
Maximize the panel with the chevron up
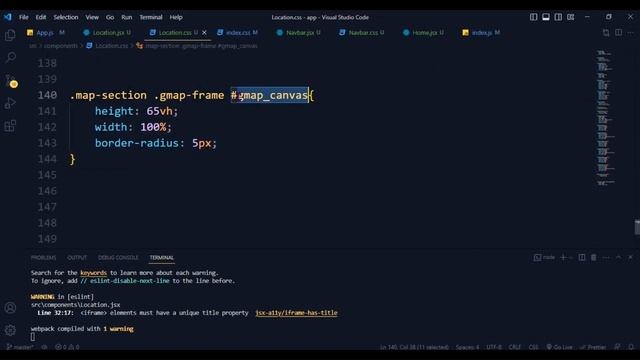[x=618, y=257]
